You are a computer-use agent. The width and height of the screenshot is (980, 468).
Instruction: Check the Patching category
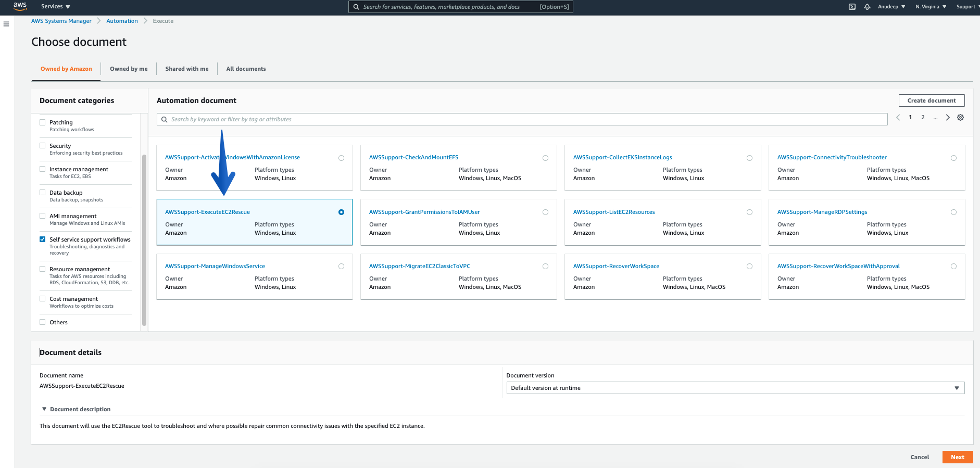point(43,122)
